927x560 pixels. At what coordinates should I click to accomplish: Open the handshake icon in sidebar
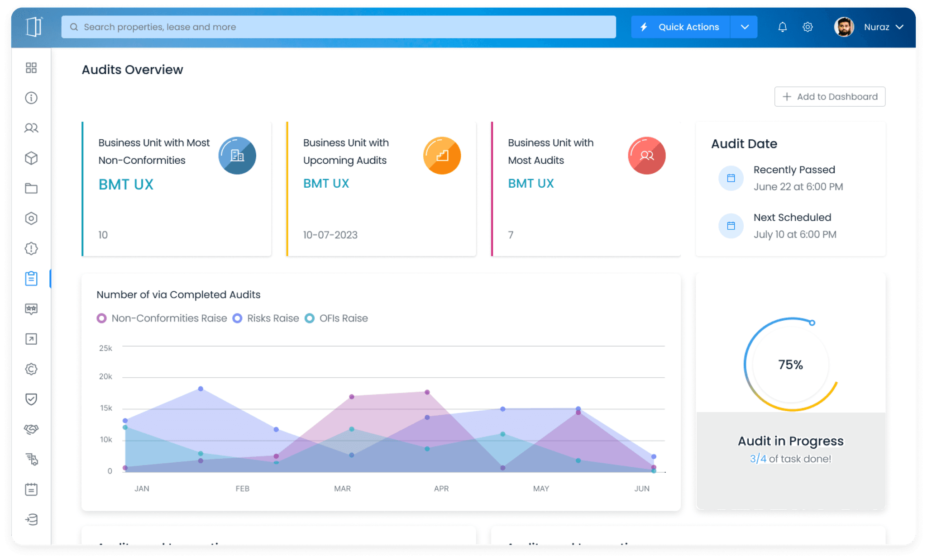click(31, 429)
